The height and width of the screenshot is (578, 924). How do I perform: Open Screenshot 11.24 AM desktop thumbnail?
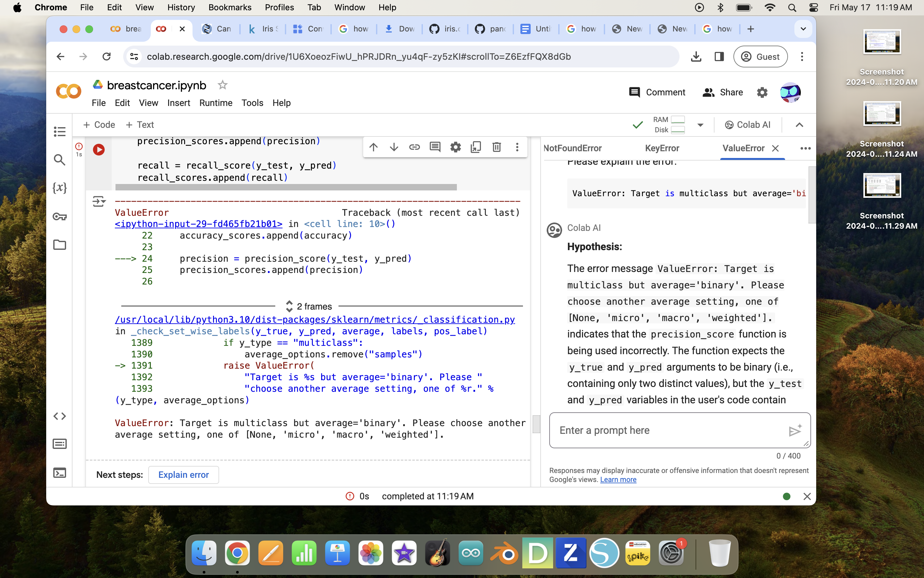coord(882,114)
